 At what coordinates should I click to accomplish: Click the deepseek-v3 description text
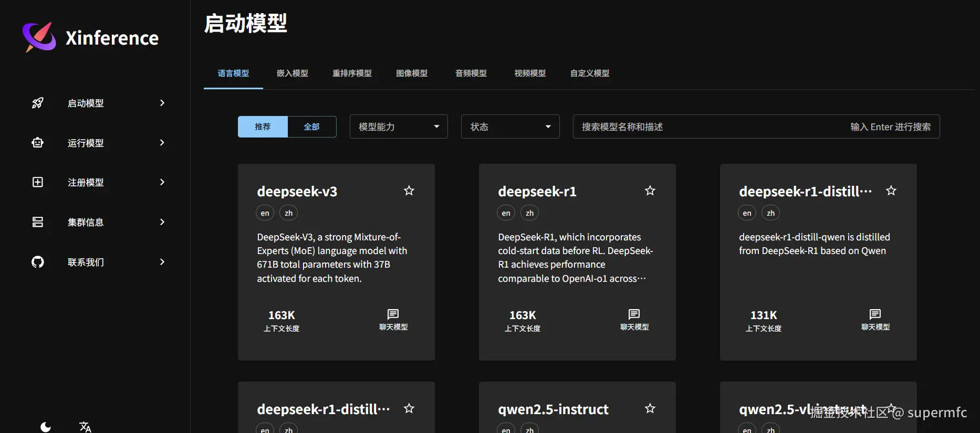pyautogui.click(x=332, y=258)
